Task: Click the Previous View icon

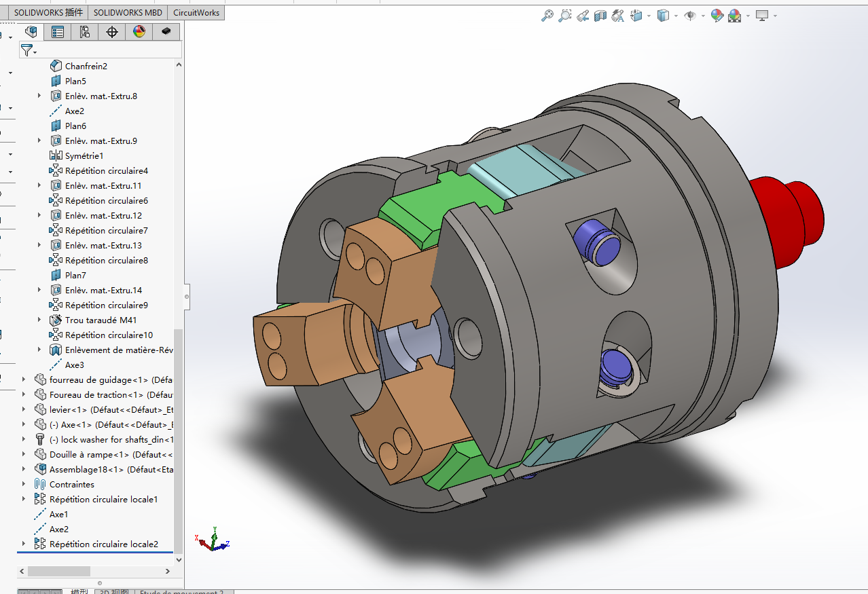Action: pos(583,16)
